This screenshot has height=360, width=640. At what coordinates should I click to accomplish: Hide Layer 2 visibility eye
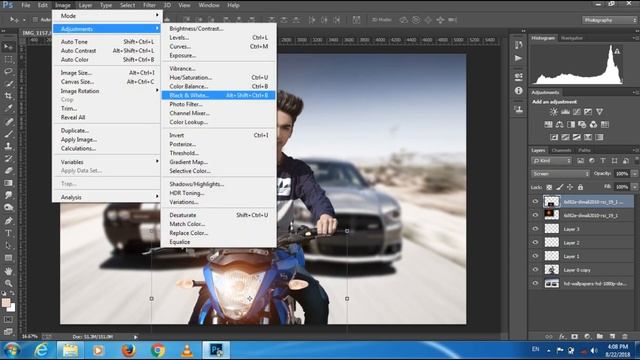535,242
